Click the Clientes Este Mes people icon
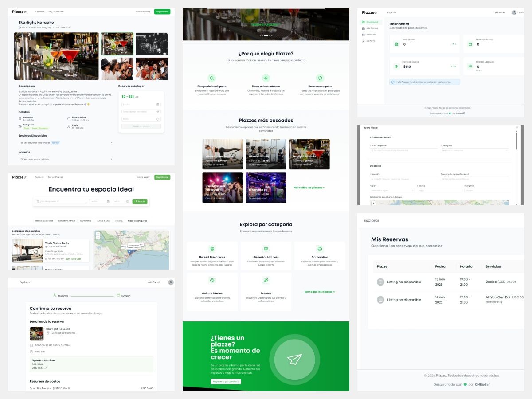This screenshot has width=532, height=399. point(470,66)
